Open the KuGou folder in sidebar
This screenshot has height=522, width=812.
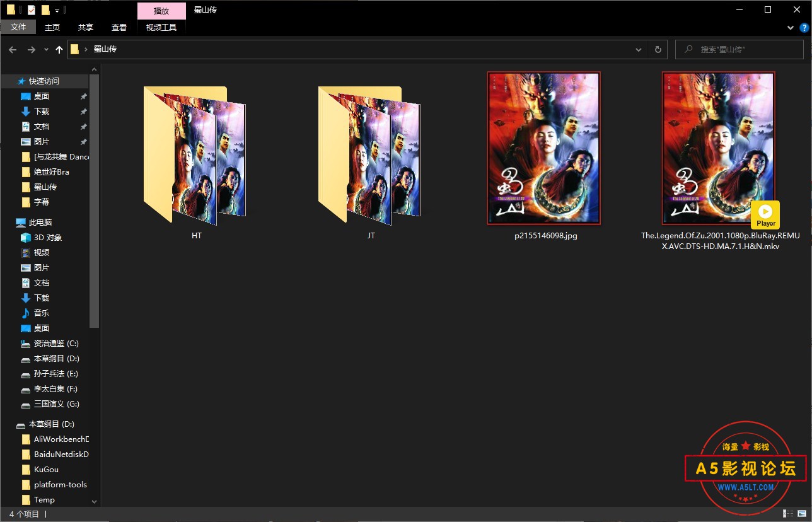tap(46, 469)
